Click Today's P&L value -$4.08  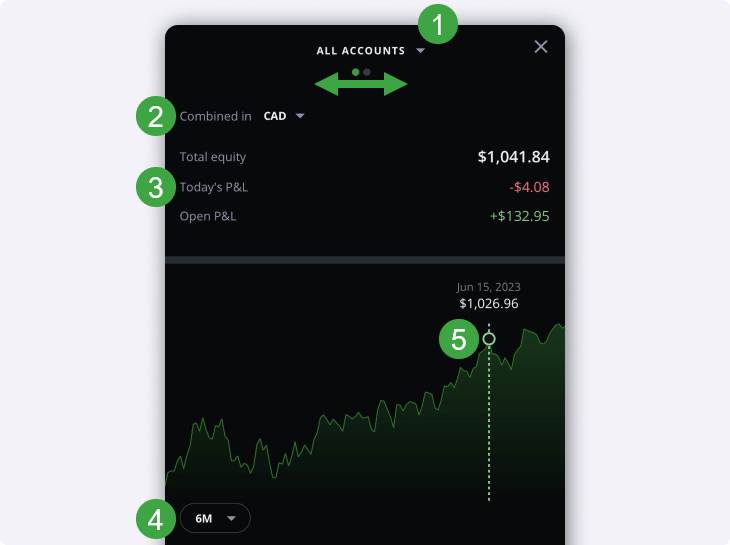pos(529,187)
